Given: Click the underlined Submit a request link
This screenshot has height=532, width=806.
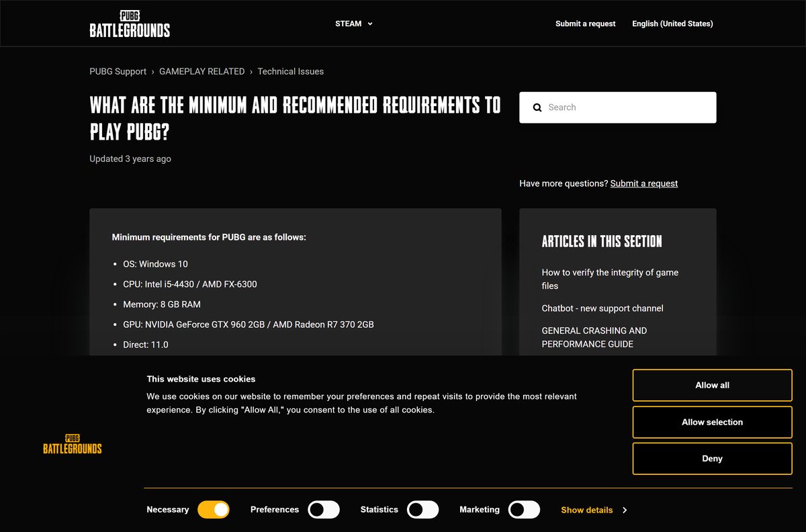Looking at the screenshot, I should pyautogui.click(x=644, y=183).
